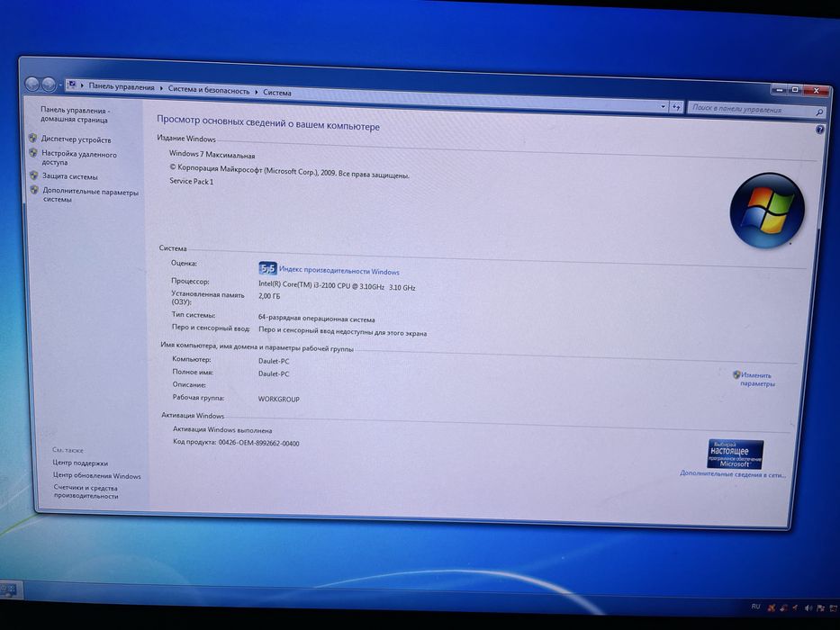
Task: Click product code 00426-OEM-8992662-00400
Action: point(258,443)
